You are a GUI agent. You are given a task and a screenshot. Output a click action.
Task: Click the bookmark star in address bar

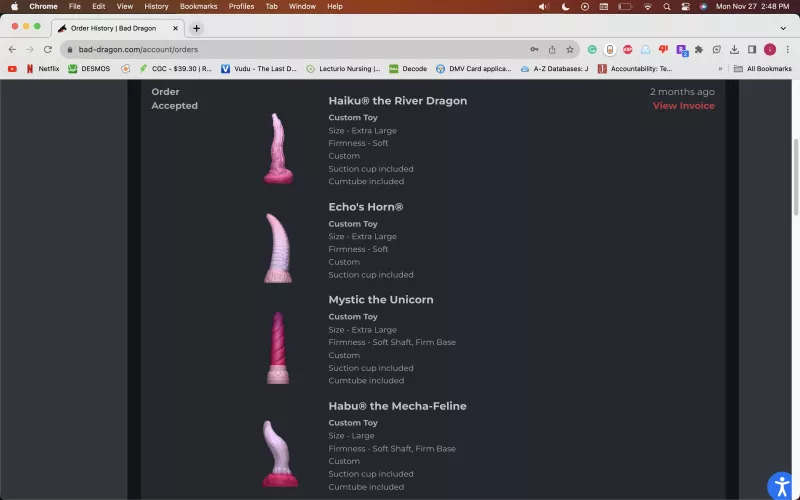point(570,49)
